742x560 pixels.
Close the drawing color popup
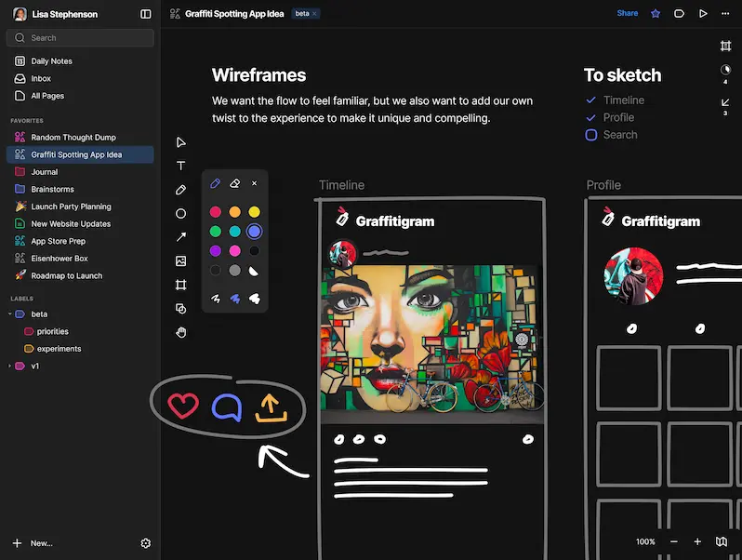point(254,183)
